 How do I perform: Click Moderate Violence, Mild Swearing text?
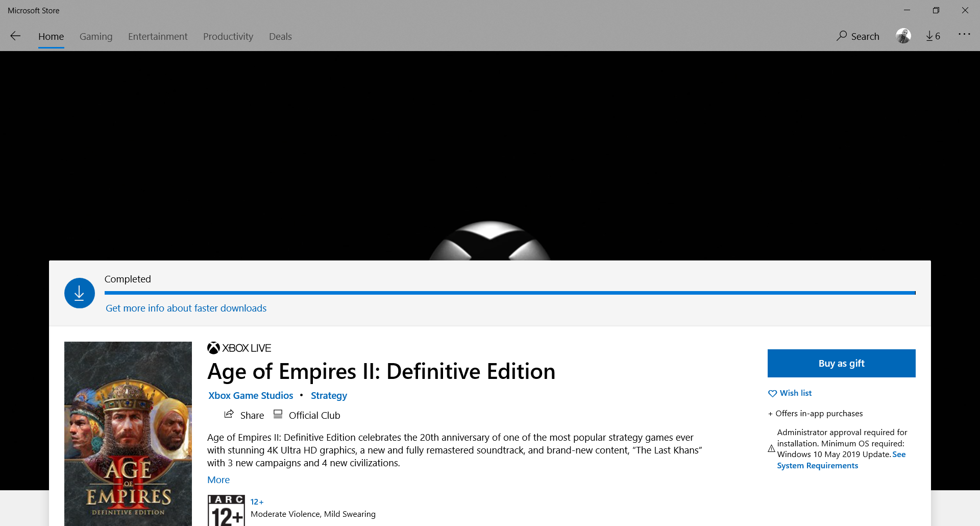313,514
